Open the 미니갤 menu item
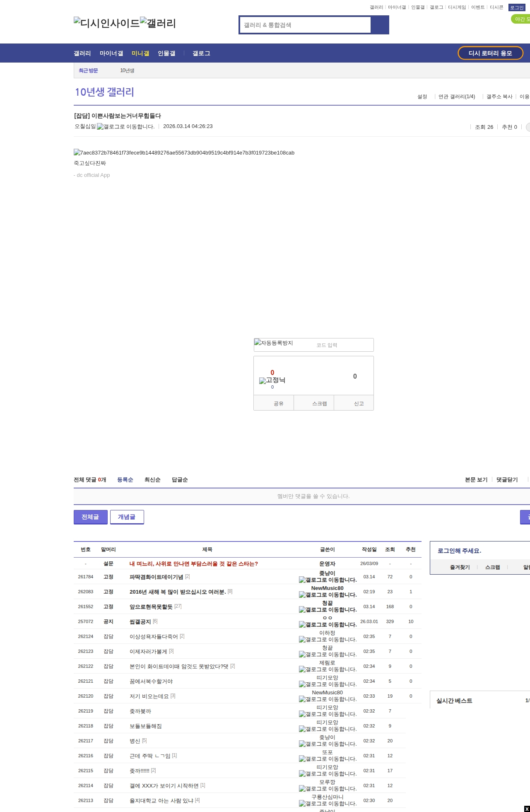The width and height of the screenshot is (530, 812). click(140, 53)
